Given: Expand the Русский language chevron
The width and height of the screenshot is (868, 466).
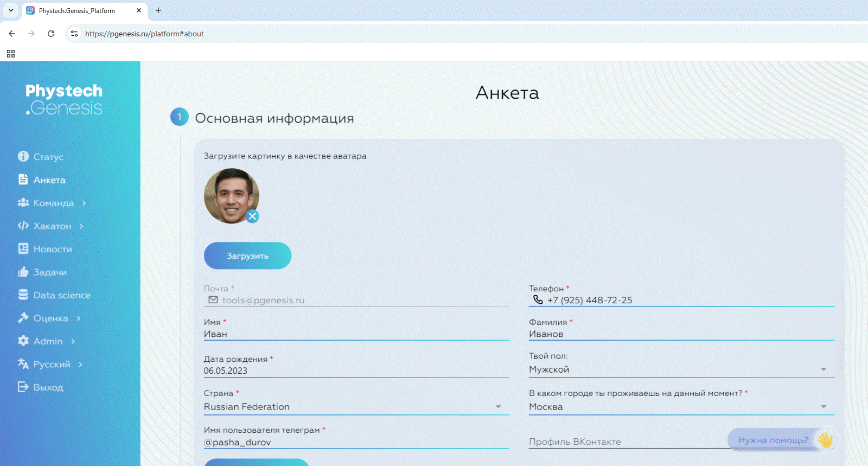Looking at the screenshot, I should [80, 365].
